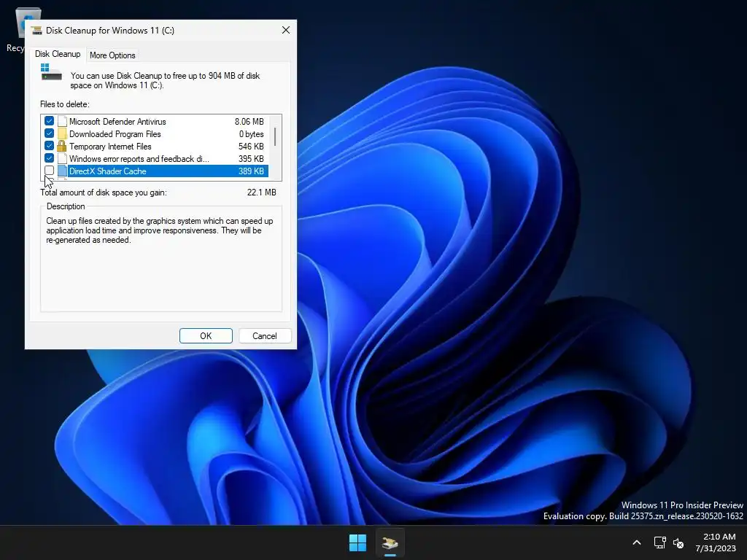
Task: Close the Disk Cleanup window
Action: coord(286,30)
